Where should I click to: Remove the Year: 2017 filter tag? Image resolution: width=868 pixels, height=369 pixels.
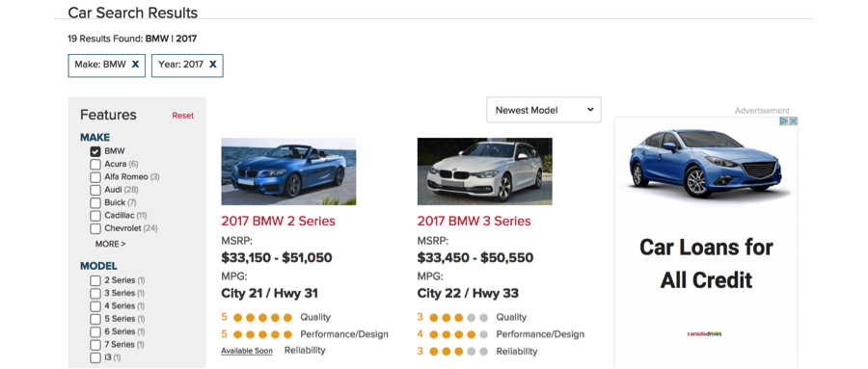point(212,65)
